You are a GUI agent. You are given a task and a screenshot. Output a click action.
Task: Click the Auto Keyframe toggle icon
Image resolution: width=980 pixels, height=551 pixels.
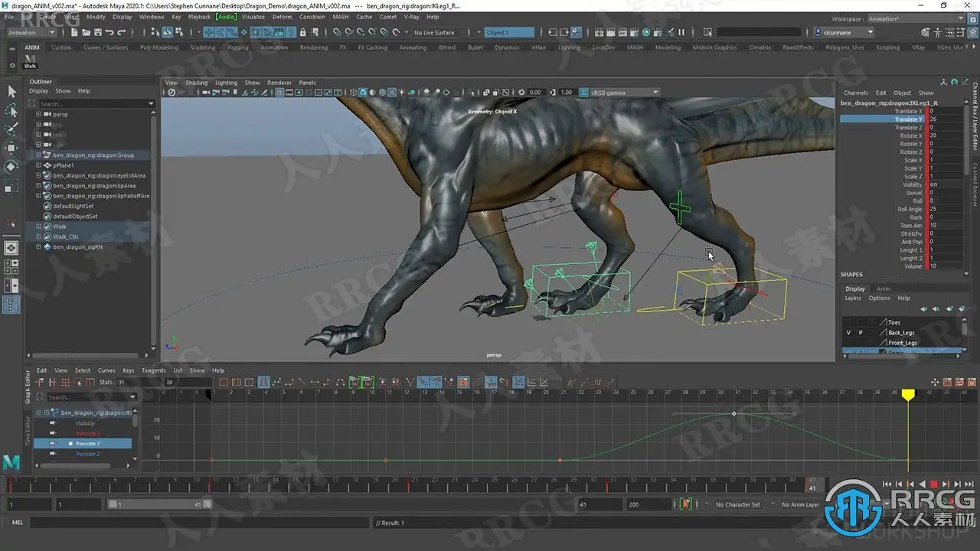685,504
